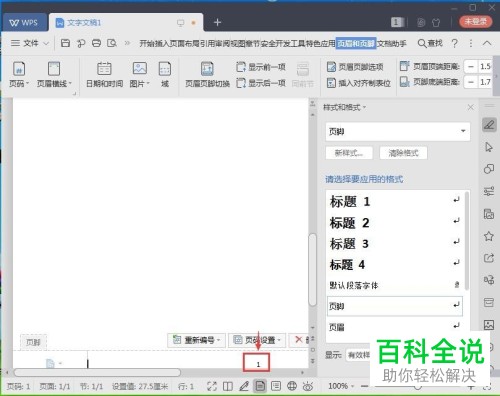Open the 100% zoom level dropdown

340,386
